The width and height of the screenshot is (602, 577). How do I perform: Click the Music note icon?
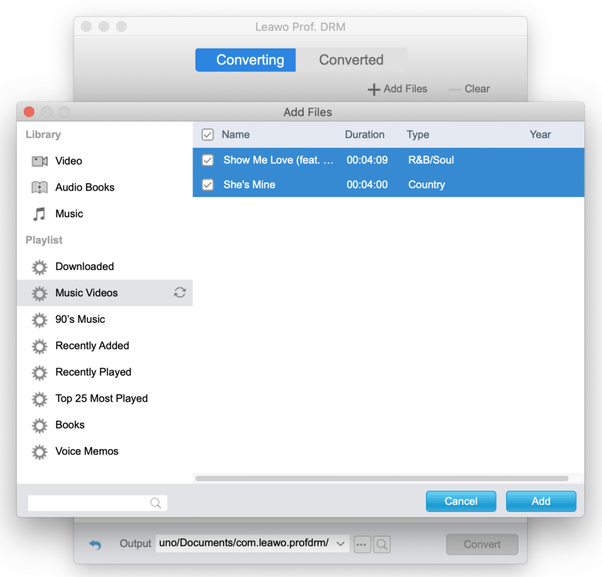pyautogui.click(x=39, y=214)
